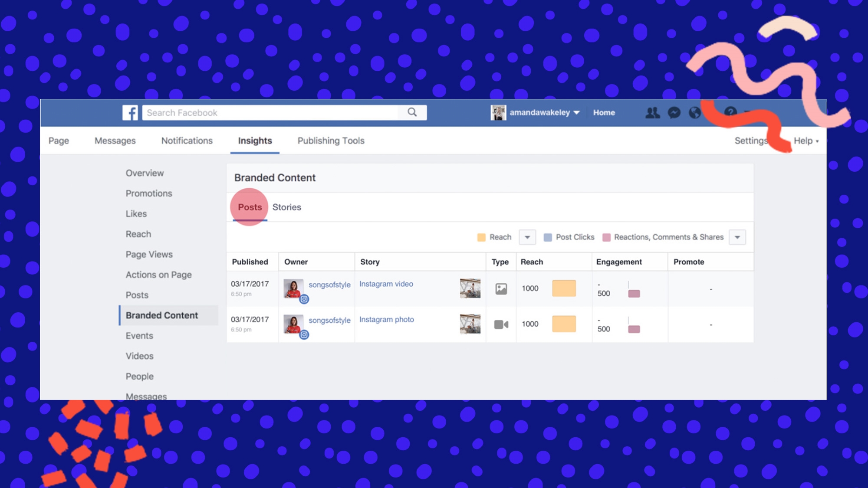This screenshot has height=488, width=868.
Task: Open the friend requests icon
Action: [x=652, y=113]
